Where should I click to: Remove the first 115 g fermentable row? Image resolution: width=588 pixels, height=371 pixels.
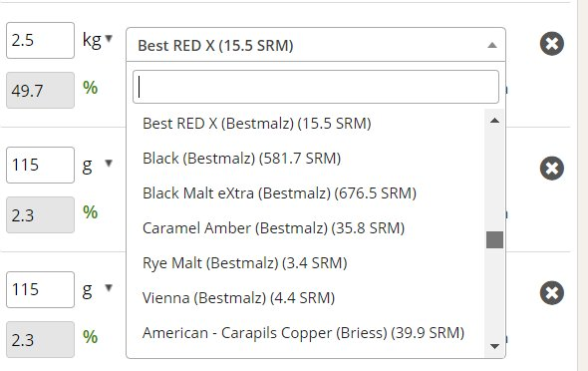pyautogui.click(x=552, y=169)
